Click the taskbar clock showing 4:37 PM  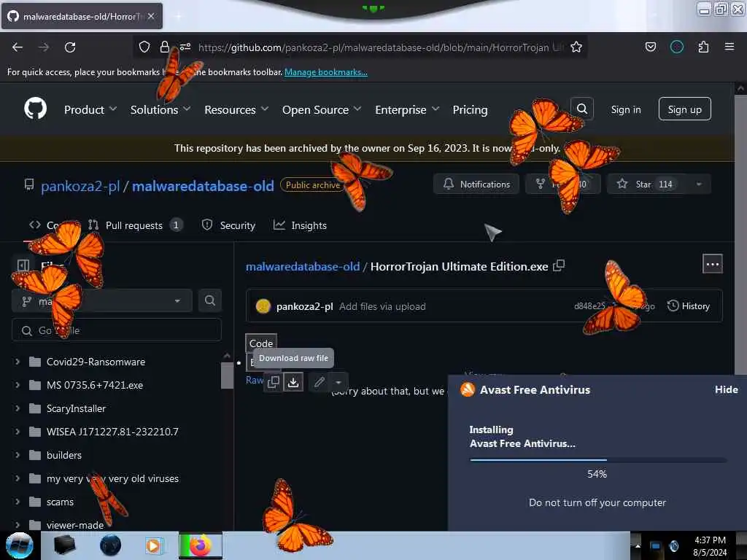click(x=710, y=546)
